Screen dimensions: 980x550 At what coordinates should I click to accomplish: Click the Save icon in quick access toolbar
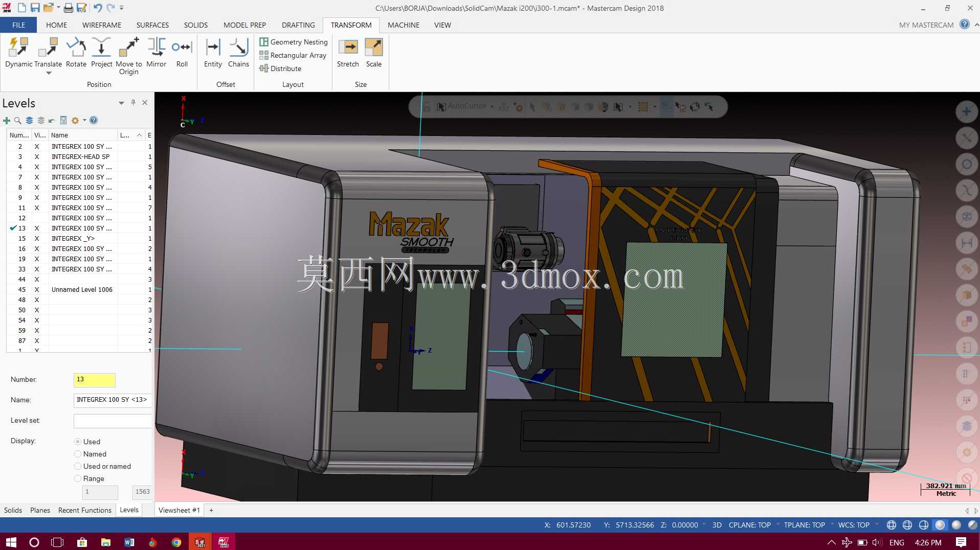click(35, 8)
